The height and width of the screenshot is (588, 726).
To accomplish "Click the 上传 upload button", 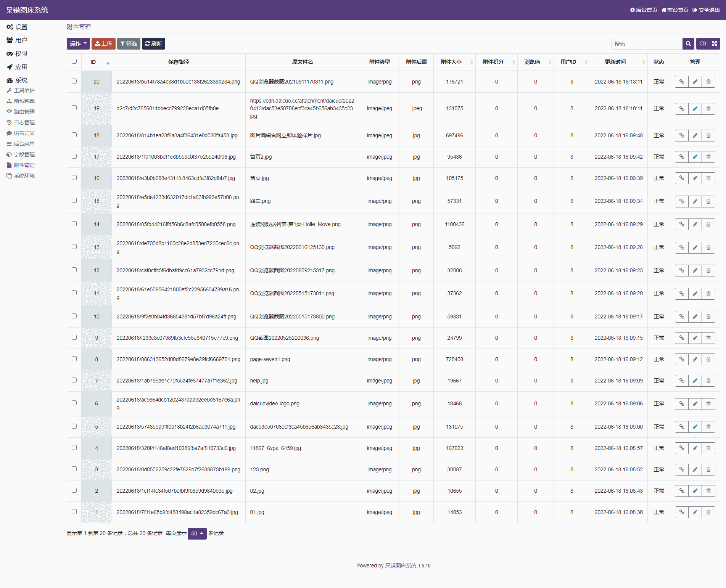I will [x=103, y=43].
